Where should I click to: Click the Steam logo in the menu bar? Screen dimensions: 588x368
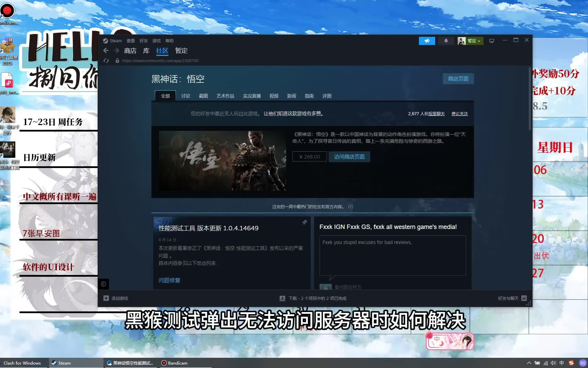105,41
